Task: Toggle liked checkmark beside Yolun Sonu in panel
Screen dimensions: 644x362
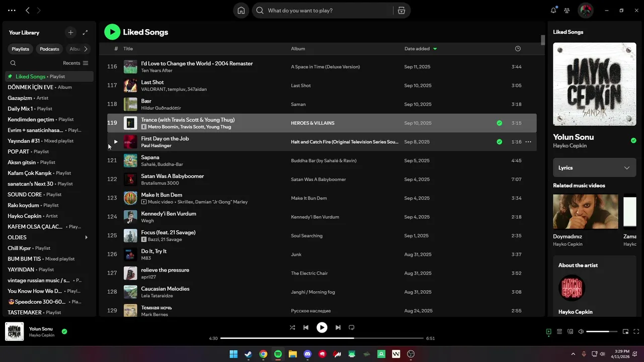Action: 633,140
